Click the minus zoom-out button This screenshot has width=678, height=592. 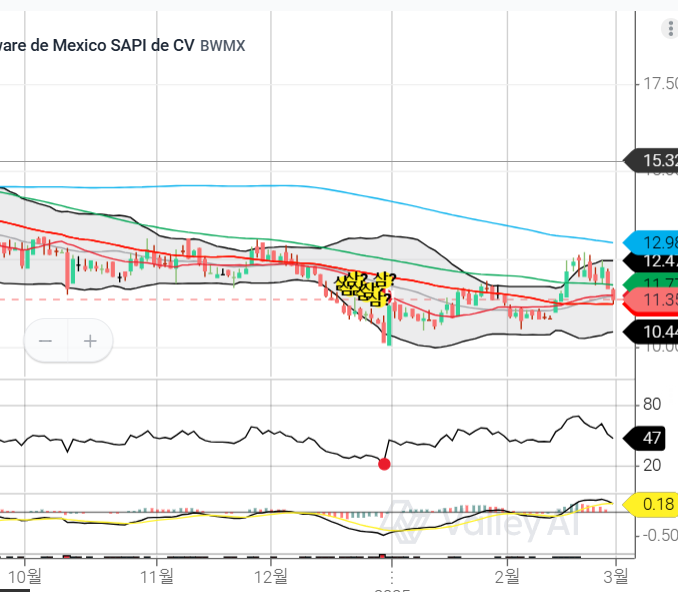point(46,341)
